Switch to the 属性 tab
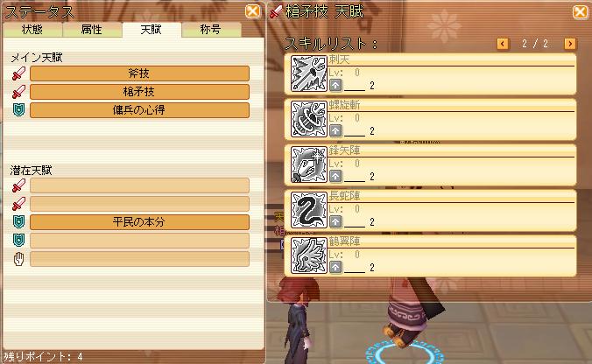The height and width of the screenshot is (364, 592). (92, 30)
